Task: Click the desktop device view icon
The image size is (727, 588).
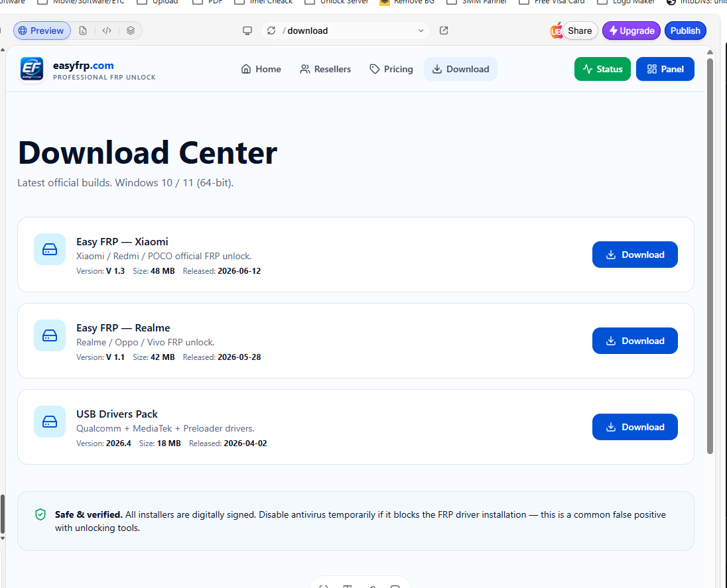Action: pyautogui.click(x=247, y=30)
